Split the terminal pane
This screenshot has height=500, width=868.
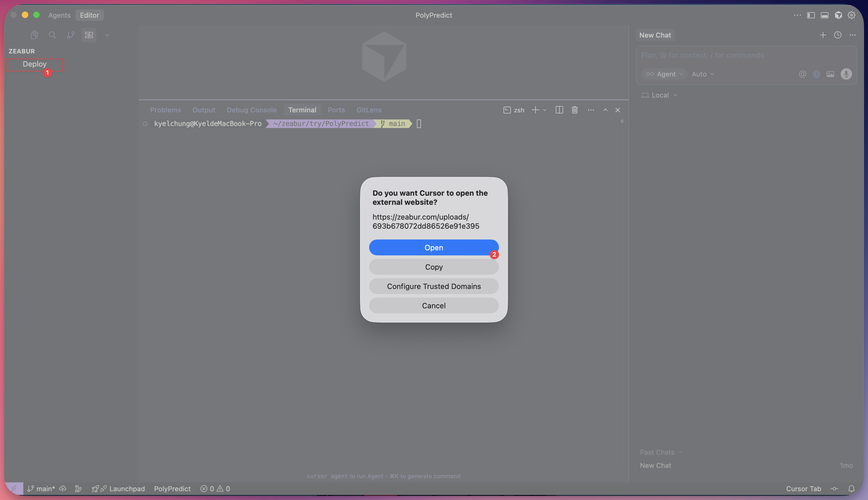point(559,110)
